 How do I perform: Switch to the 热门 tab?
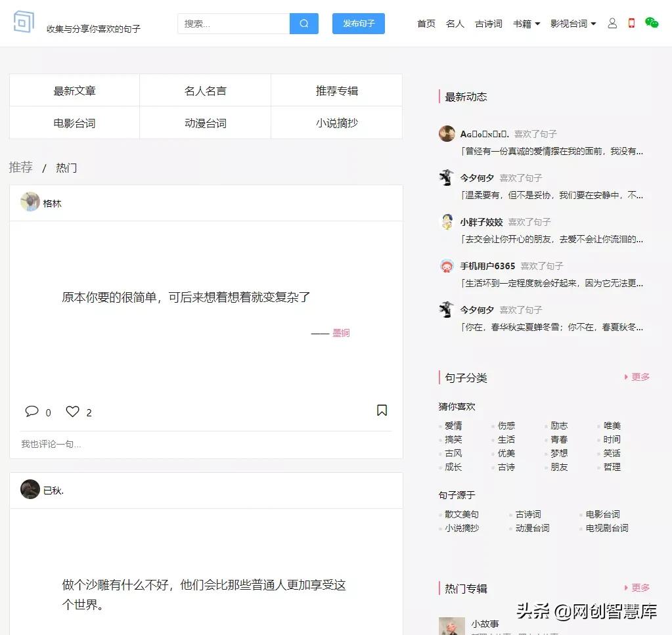(66, 167)
